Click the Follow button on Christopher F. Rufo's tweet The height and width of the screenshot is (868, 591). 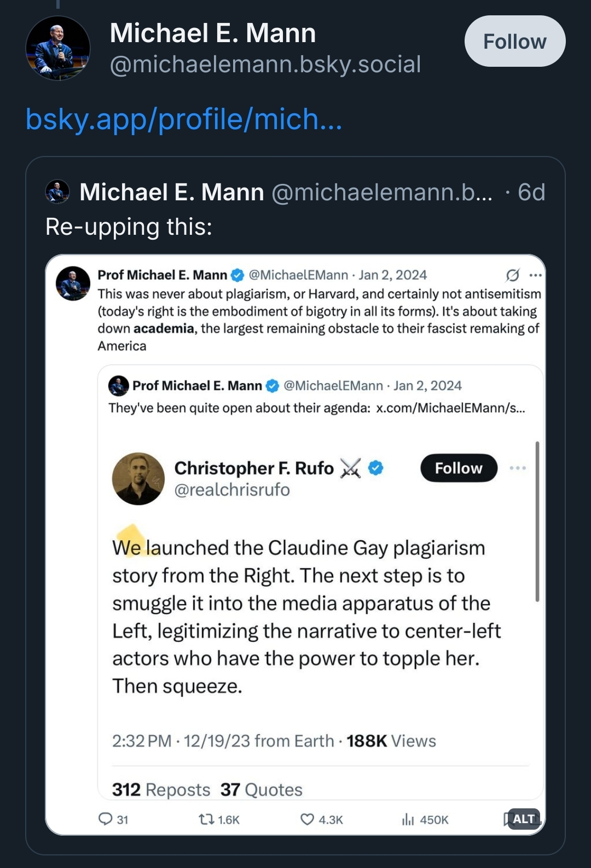[459, 468]
